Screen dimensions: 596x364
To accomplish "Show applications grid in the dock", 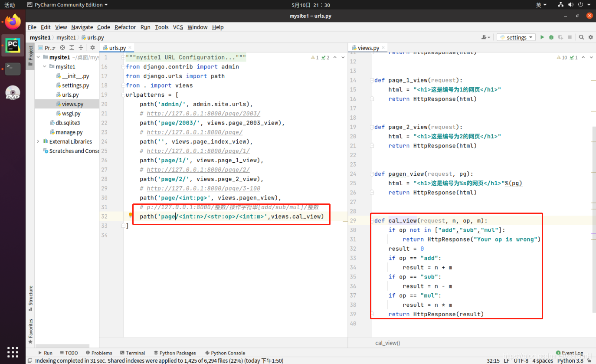I will [13, 352].
